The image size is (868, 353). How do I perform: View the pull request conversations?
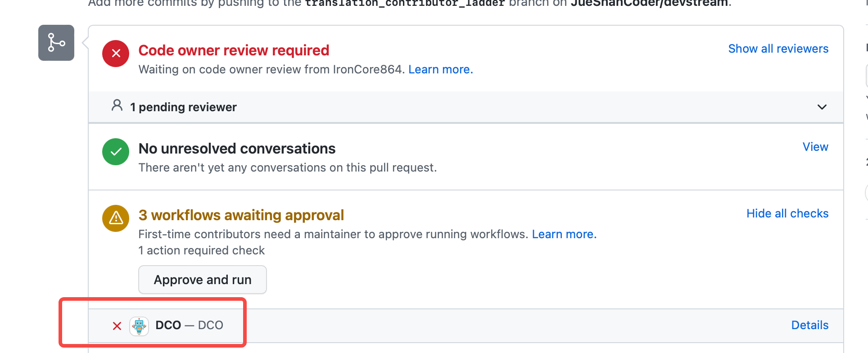pyautogui.click(x=815, y=147)
